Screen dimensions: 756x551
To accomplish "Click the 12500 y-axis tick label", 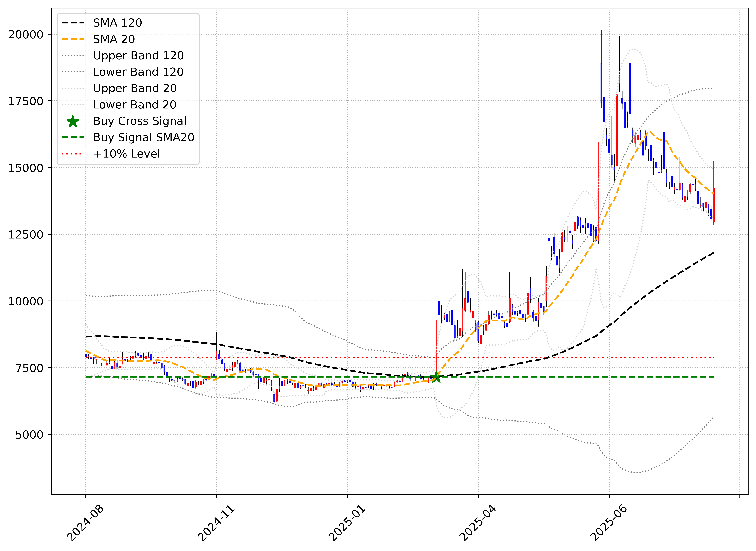I will coord(26,234).
